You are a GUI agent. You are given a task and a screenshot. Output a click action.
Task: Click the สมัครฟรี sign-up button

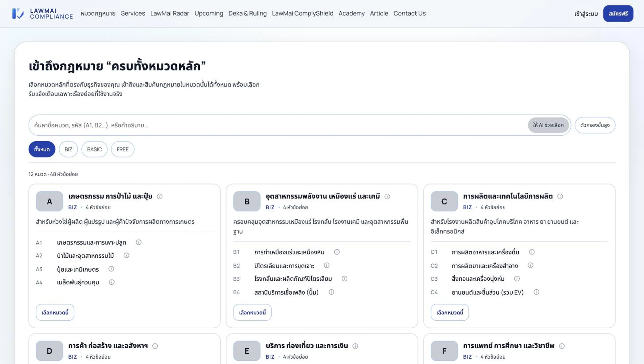tap(618, 14)
